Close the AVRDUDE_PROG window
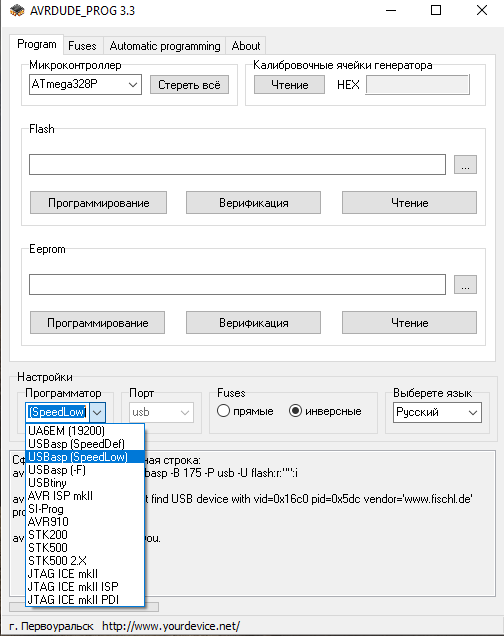The width and height of the screenshot is (504, 636). pyautogui.click(x=482, y=11)
